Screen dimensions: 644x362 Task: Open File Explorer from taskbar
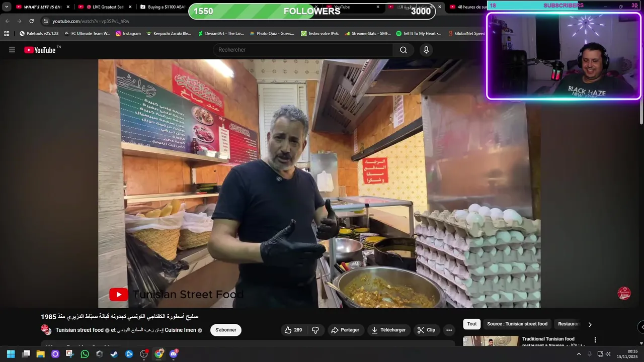(x=40, y=354)
